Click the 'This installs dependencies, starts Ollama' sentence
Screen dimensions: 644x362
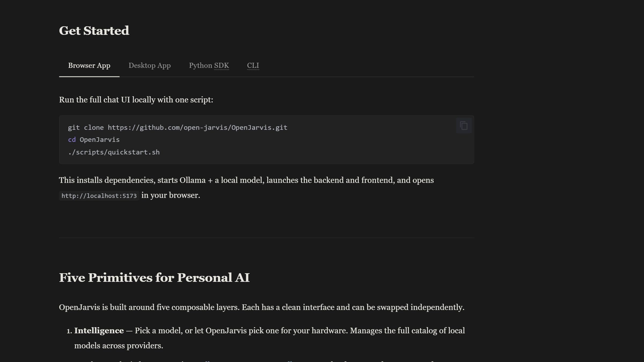pyautogui.click(x=246, y=188)
